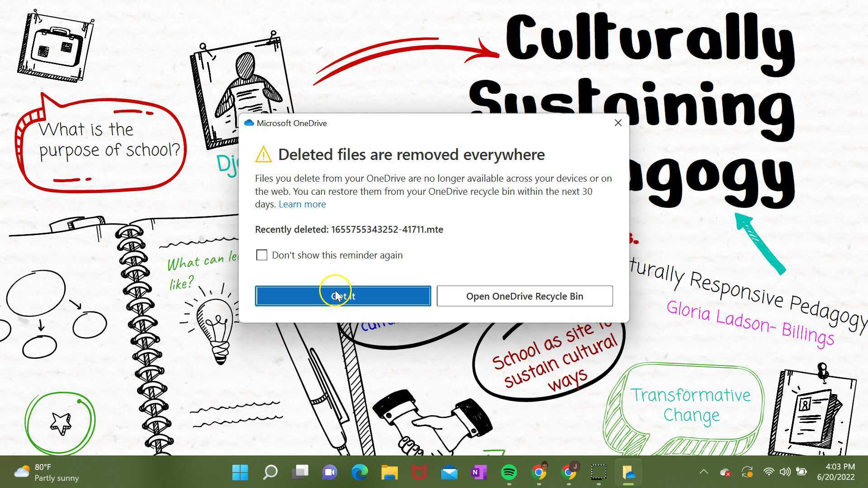Open Spotify from the taskbar
The image size is (868, 488).
click(509, 473)
